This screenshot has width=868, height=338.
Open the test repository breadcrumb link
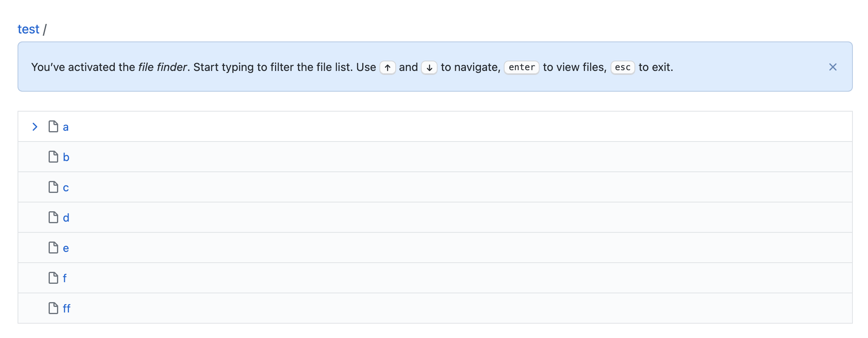pyautogui.click(x=28, y=29)
